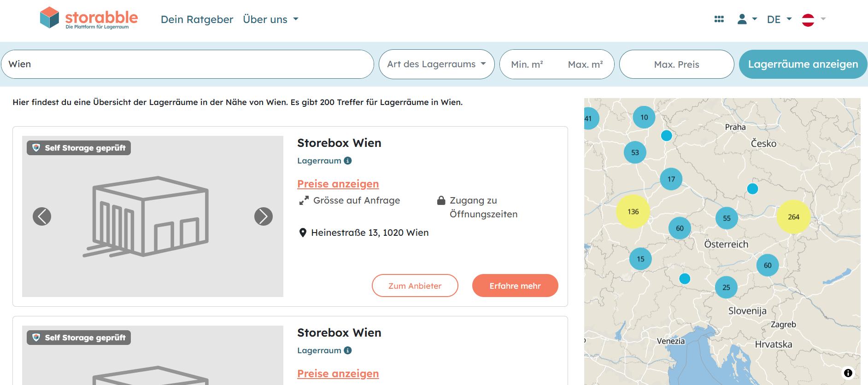
Task: Click the Grösse auf Anfrage size icon
Action: pos(304,201)
